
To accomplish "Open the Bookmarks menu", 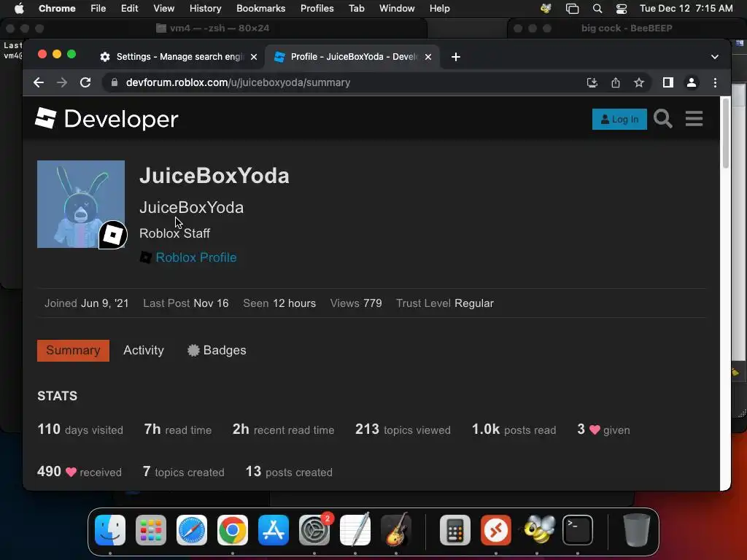I will tap(260, 8).
